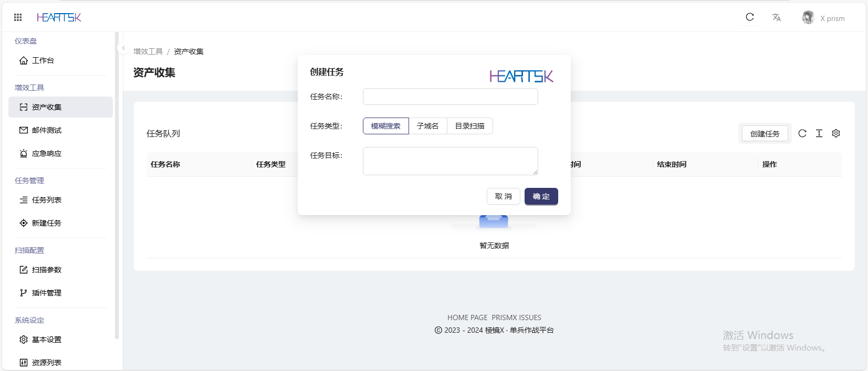This screenshot has width=868, height=371.
Task: Open 扫描参数 in the sidebar
Action: (46, 270)
